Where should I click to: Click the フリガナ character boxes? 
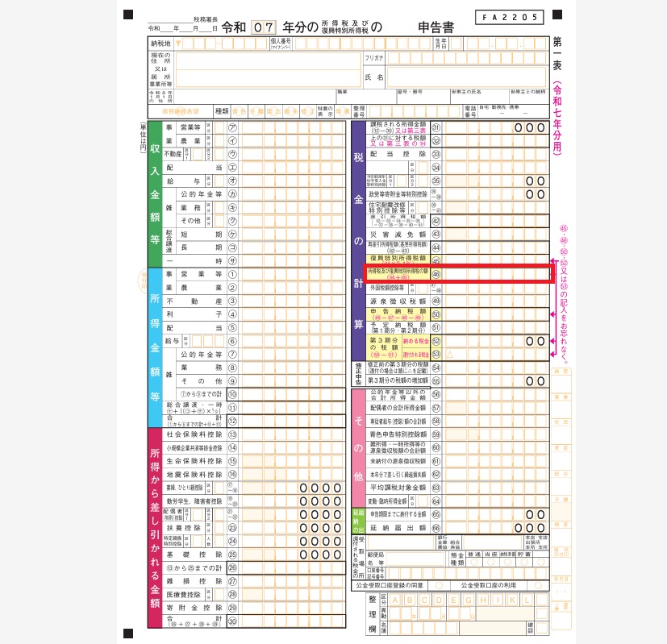click(x=466, y=58)
